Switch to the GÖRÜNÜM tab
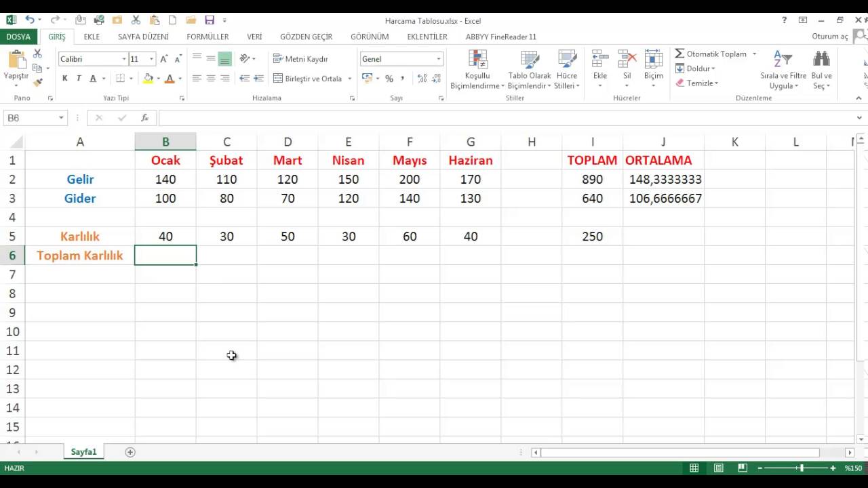The height and width of the screenshot is (488, 868). tap(370, 37)
